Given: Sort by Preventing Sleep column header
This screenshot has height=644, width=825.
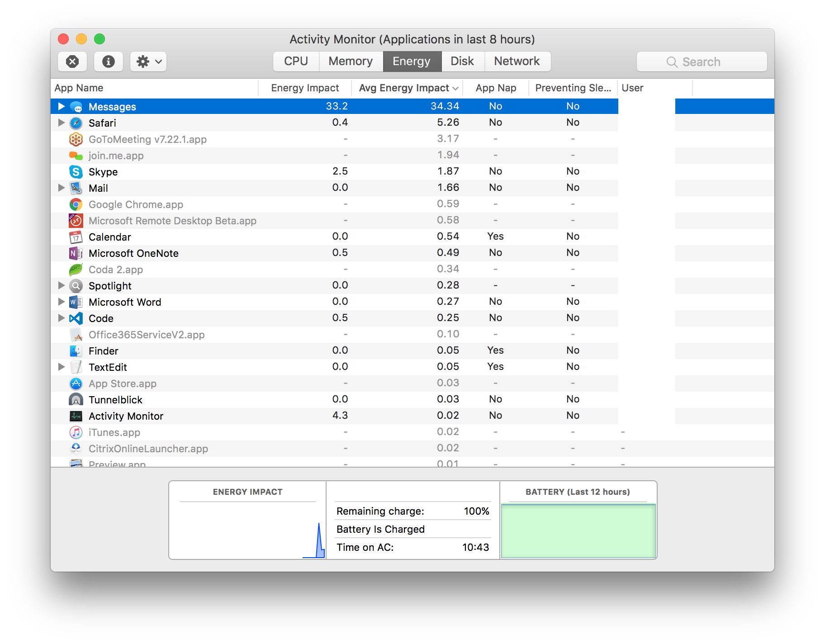Looking at the screenshot, I should (x=573, y=88).
